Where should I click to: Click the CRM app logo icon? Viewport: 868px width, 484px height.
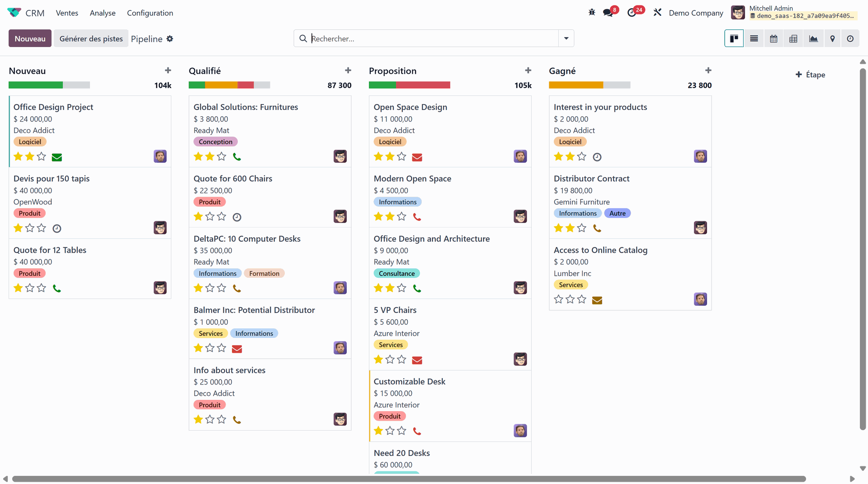tap(14, 13)
